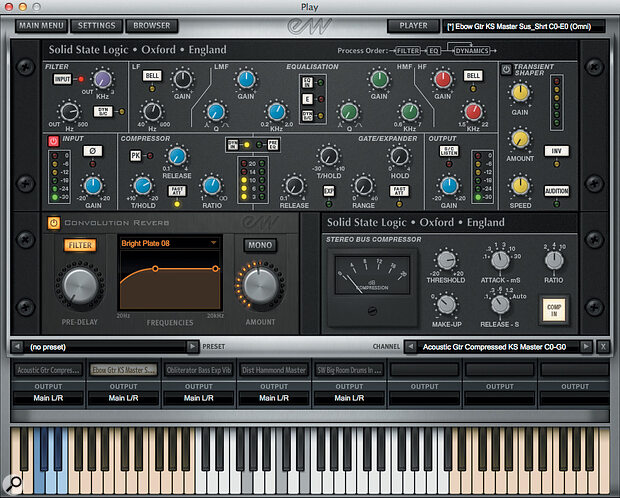Click the Input Gain knob
The height and width of the screenshot is (498, 620).
(x=93, y=186)
